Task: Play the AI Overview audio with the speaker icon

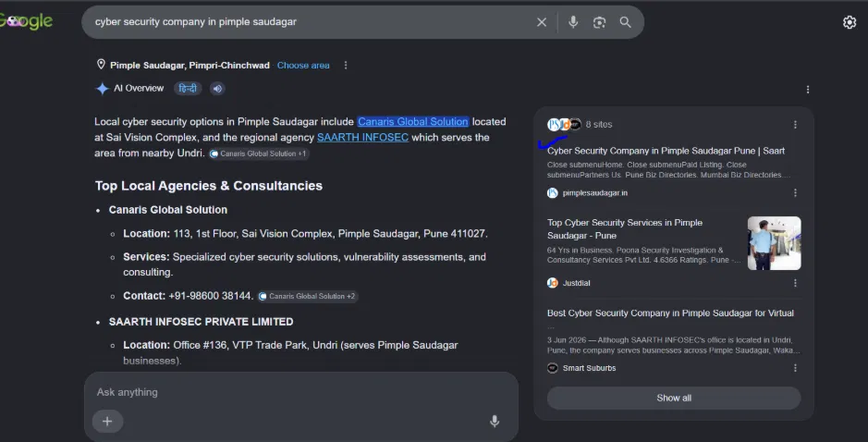Action: [217, 89]
